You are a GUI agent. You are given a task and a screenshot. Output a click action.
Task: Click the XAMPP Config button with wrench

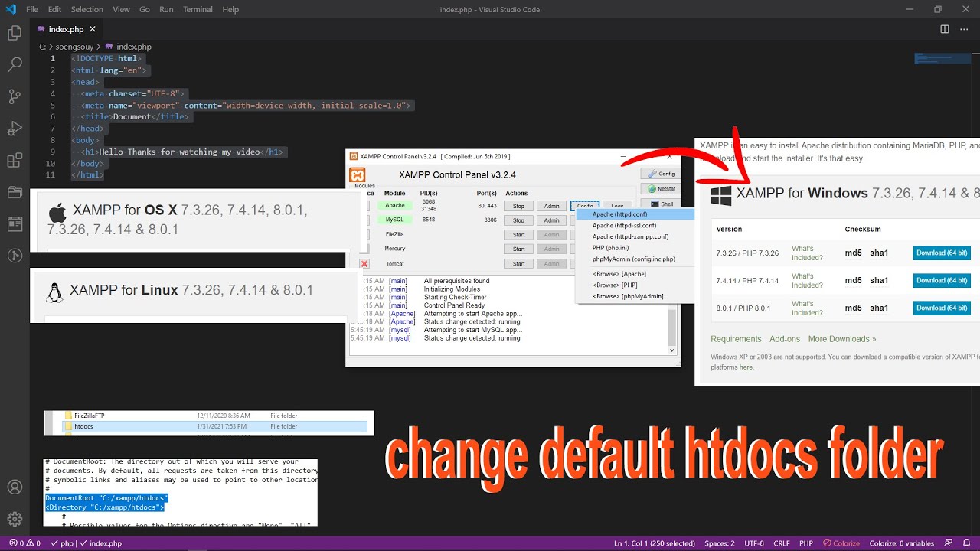pos(661,174)
